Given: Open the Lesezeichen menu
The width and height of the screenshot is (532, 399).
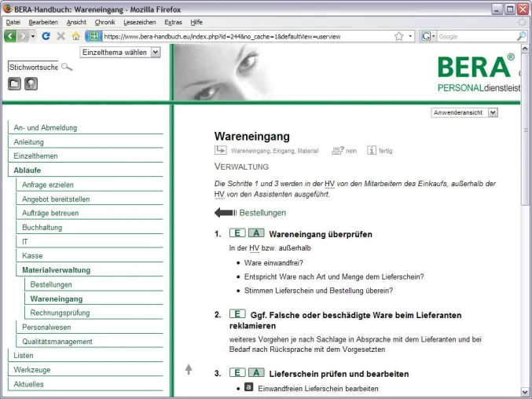Looking at the screenshot, I should click(x=139, y=22).
